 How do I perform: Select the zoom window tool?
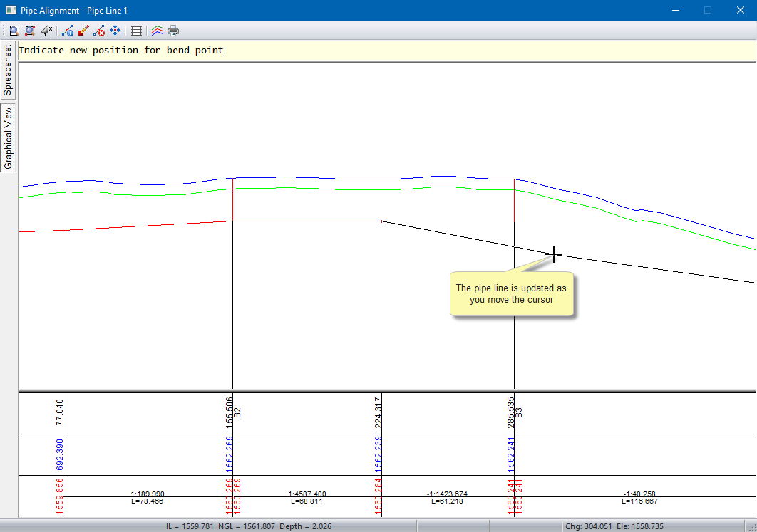pos(30,31)
